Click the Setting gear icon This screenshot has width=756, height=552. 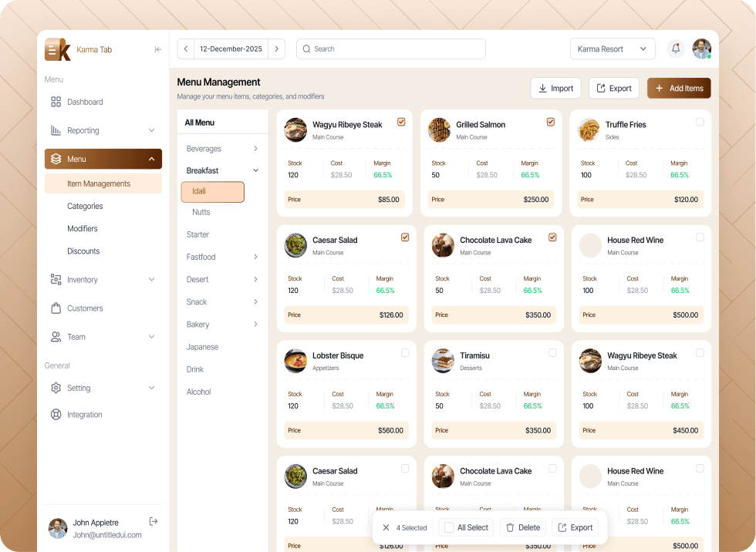[56, 388]
